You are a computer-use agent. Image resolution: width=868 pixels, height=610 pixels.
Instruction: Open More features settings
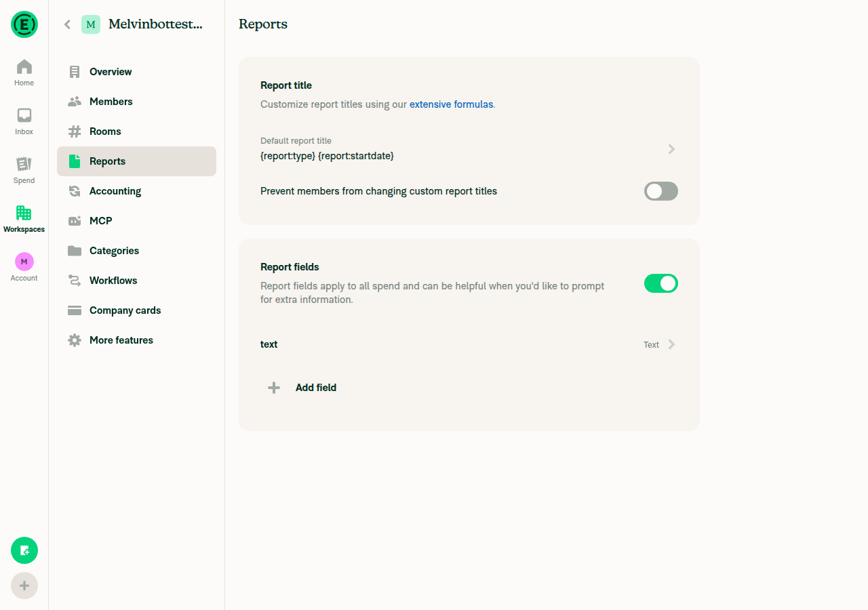[x=136, y=340]
